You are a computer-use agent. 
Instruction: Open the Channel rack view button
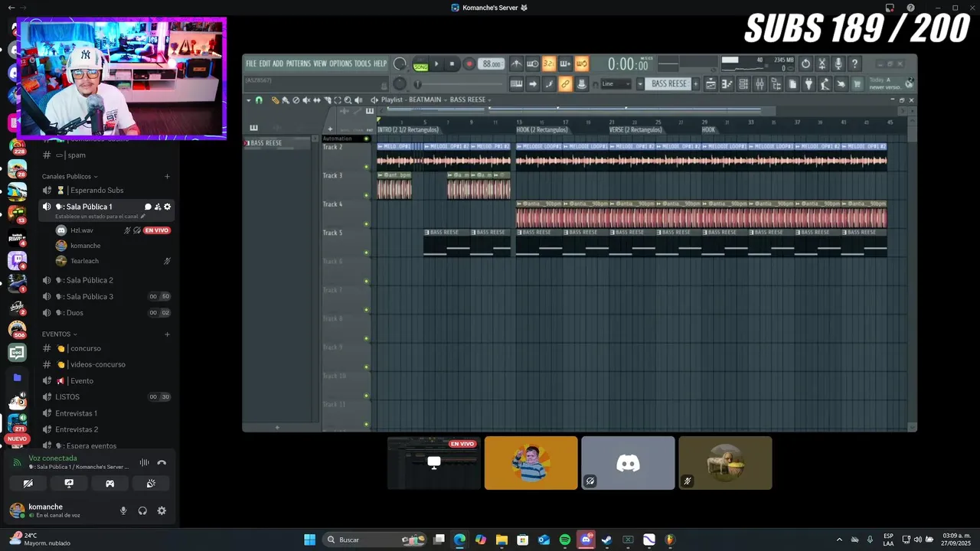point(743,84)
